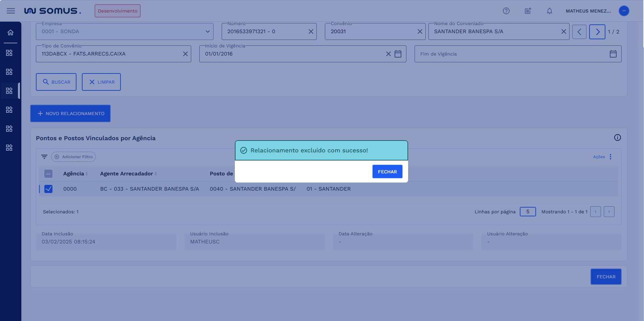Toggle the select-all header checkbox

click(48, 174)
